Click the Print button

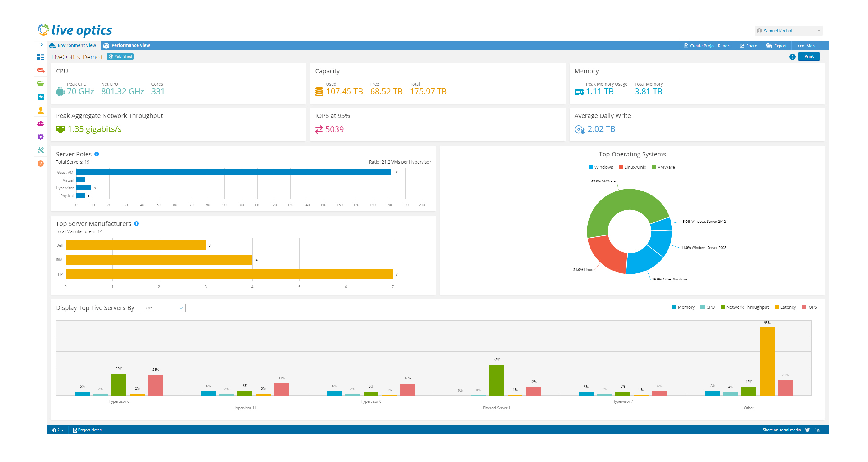click(808, 56)
